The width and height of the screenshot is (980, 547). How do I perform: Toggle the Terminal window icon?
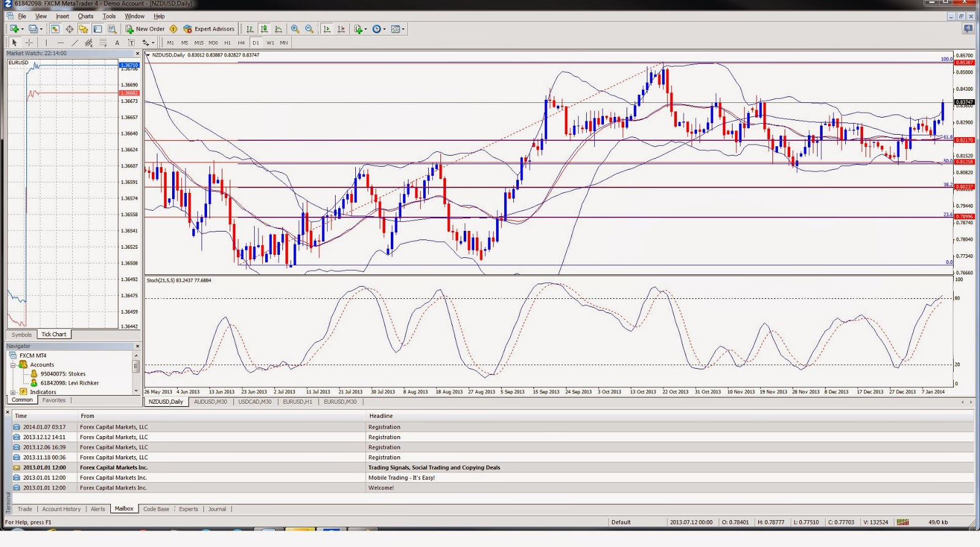point(97,29)
